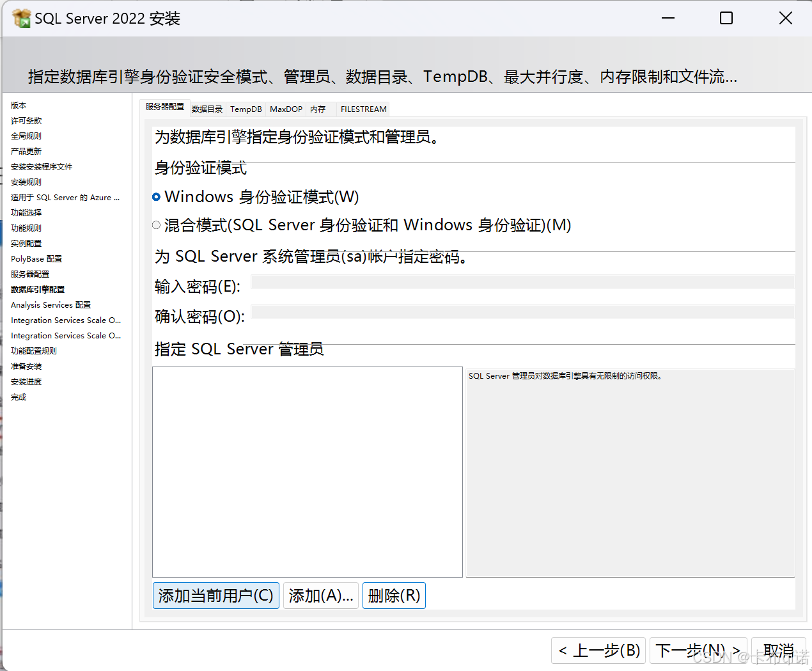This screenshot has height=671, width=812.
Task: Open the 内存 tab
Action: (318, 109)
